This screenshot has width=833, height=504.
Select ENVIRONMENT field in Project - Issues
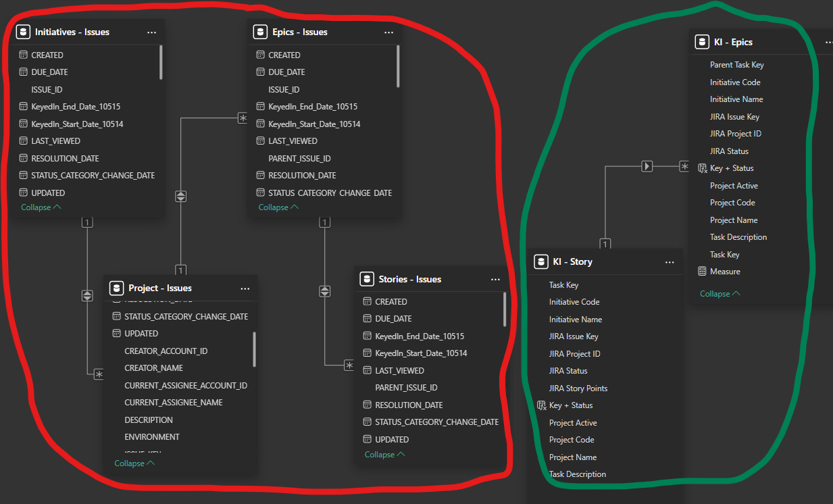pyautogui.click(x=152, y=437)
